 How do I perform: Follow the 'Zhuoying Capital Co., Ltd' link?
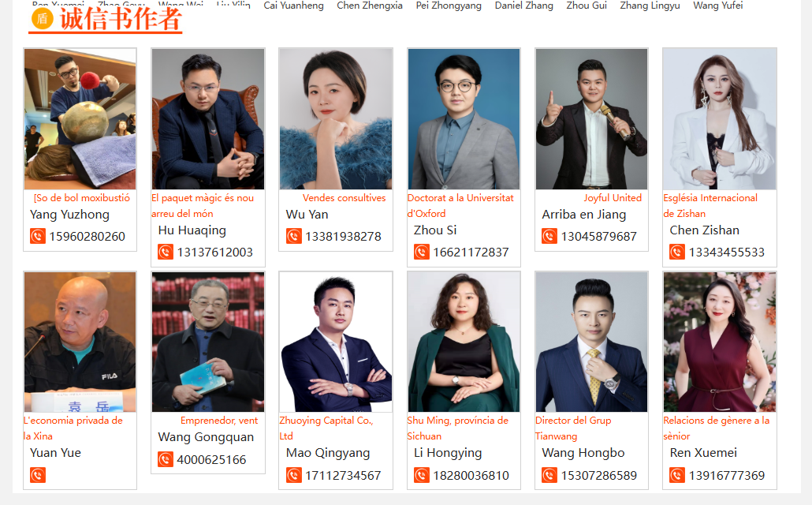tap(326, 428)
